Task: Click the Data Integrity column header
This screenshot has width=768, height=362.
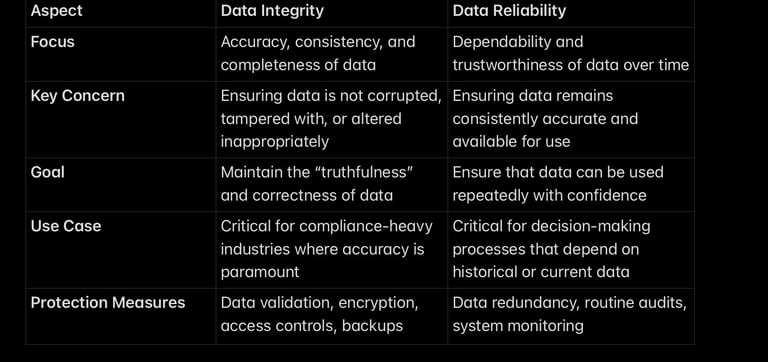Action: click(x=272, y=11)
